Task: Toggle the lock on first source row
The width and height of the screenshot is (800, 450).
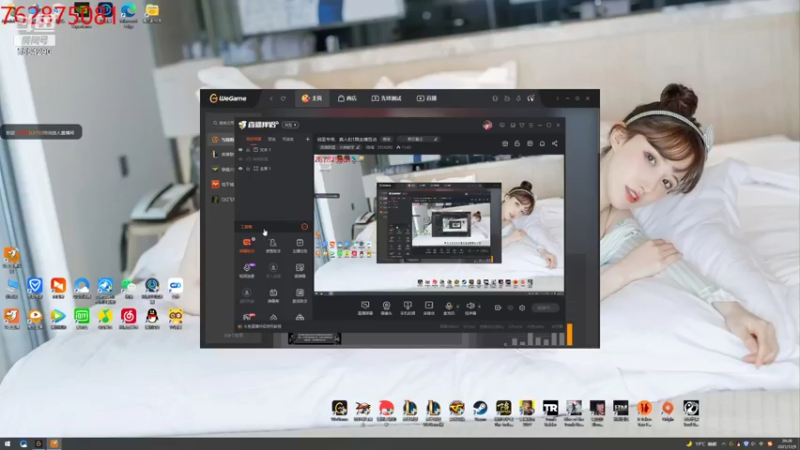Action: point(248,150)
